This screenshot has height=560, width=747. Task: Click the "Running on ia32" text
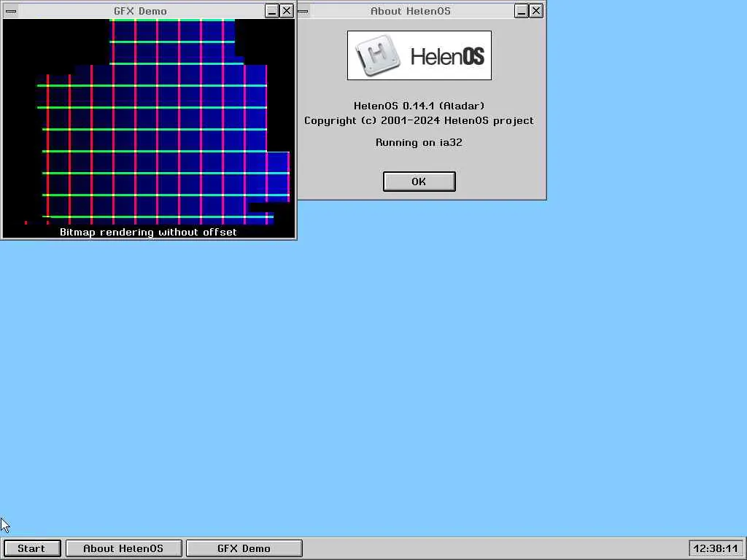pyautogui.click(x=419, y=142)
